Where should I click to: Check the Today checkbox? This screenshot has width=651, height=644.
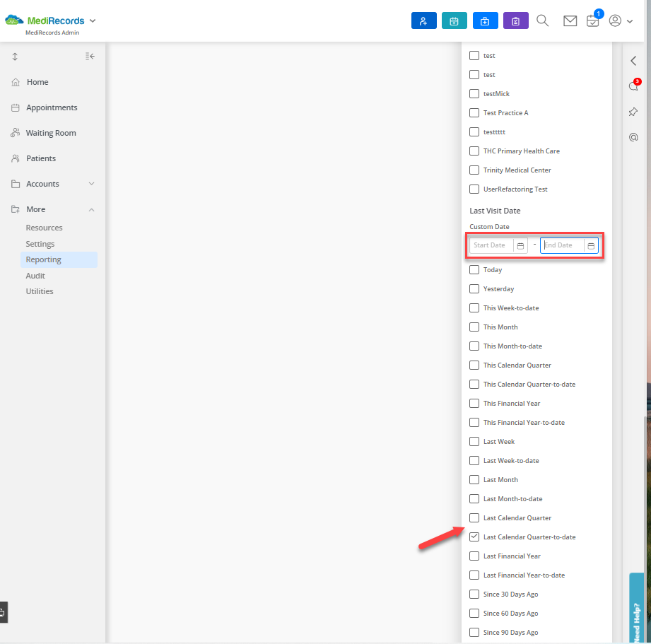pos(474,269)
